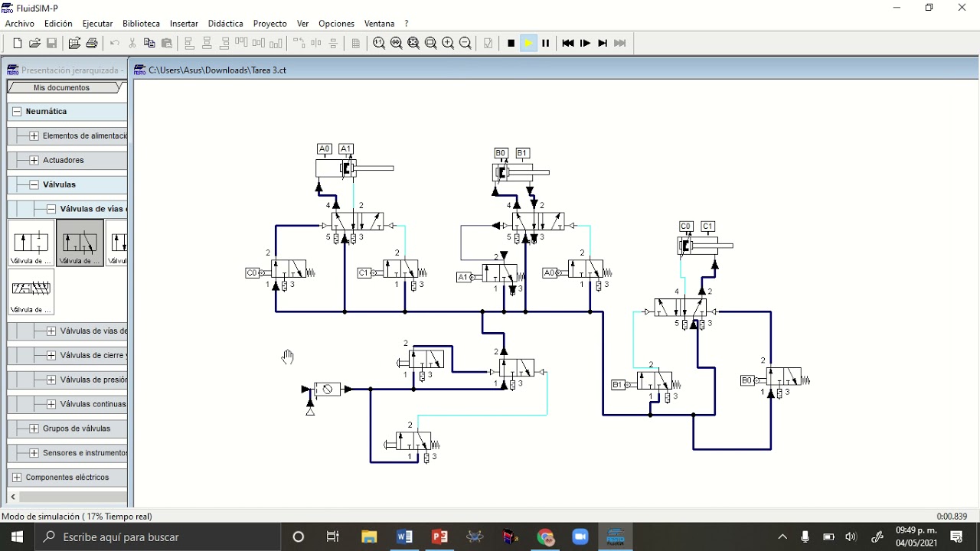Expand Válvulas de presión node
The height and width of the screenshot is (551, 980).
click(51, 380)
